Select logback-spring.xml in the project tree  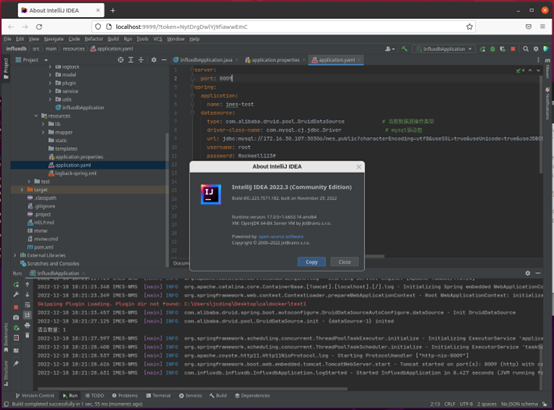pos(72,173)
